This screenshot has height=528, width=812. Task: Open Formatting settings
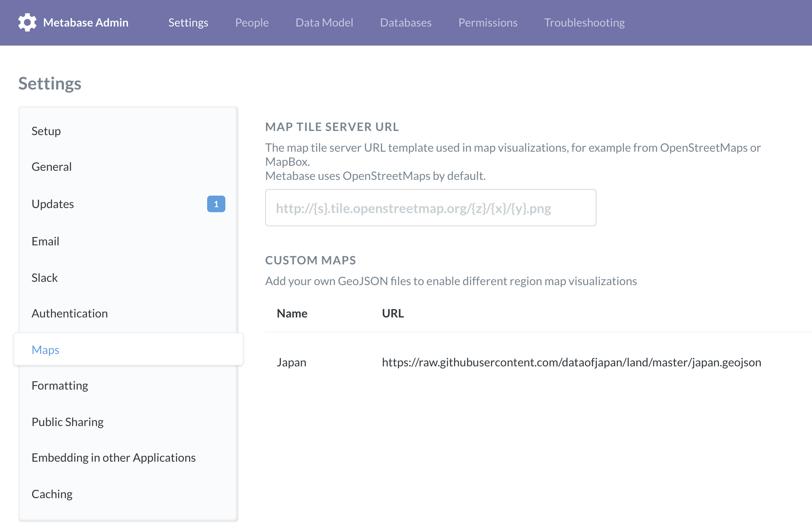(x=60, y=385)
